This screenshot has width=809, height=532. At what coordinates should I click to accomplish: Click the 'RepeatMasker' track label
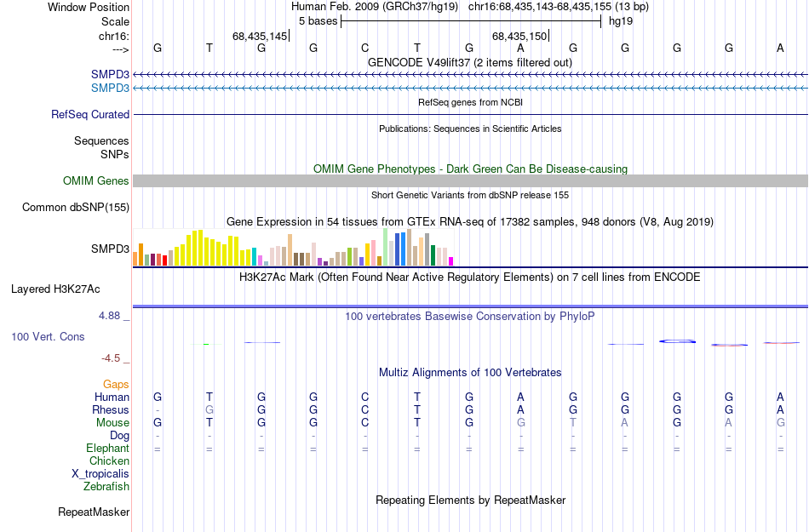94,512
